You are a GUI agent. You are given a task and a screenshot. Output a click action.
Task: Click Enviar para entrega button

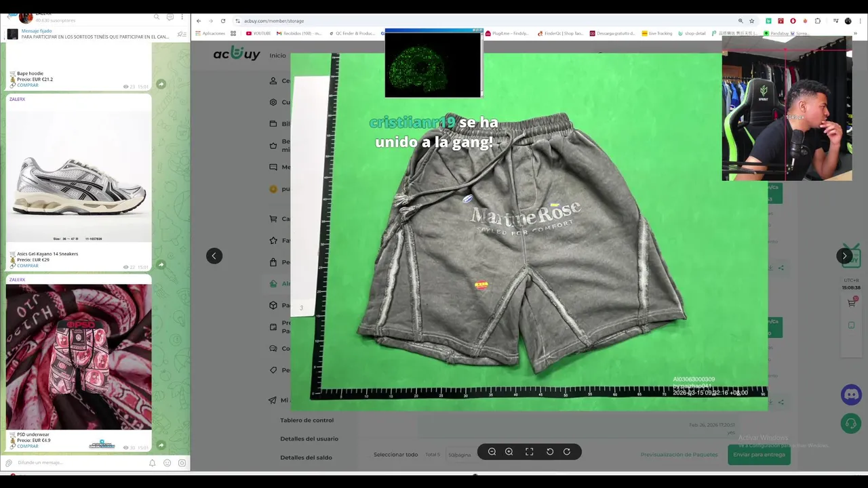(759, 455)
